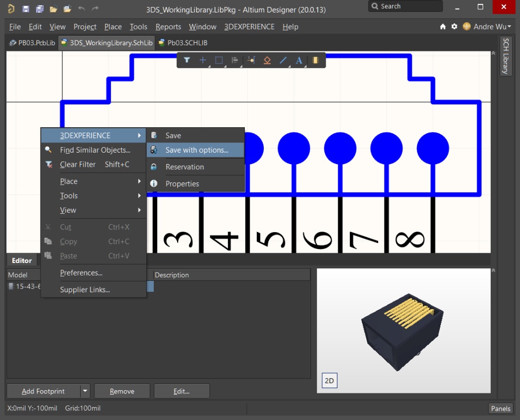Switch to the Pb03.SCHLIB tab
The image size is (520, 420).
coord(183,43)
